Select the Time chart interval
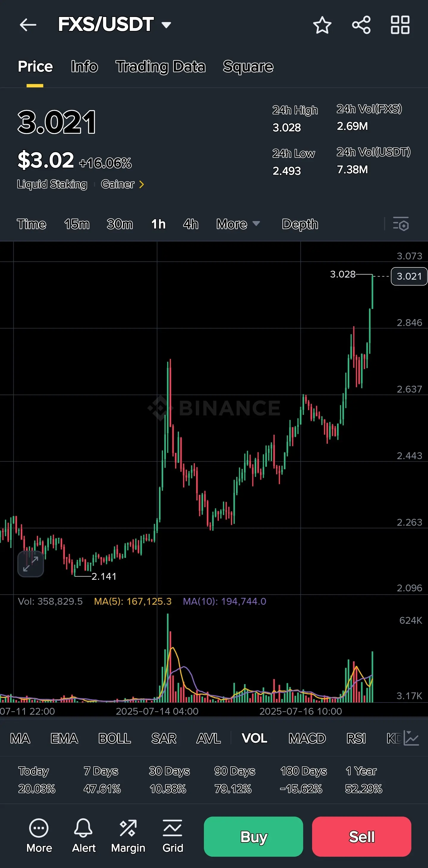428x868 pixels. click(x=31, y=224)
